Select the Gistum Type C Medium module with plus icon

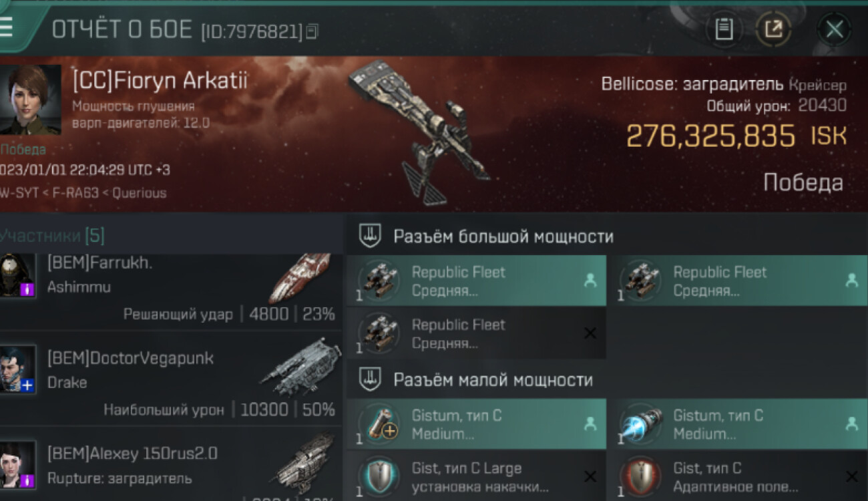point(476,424)
